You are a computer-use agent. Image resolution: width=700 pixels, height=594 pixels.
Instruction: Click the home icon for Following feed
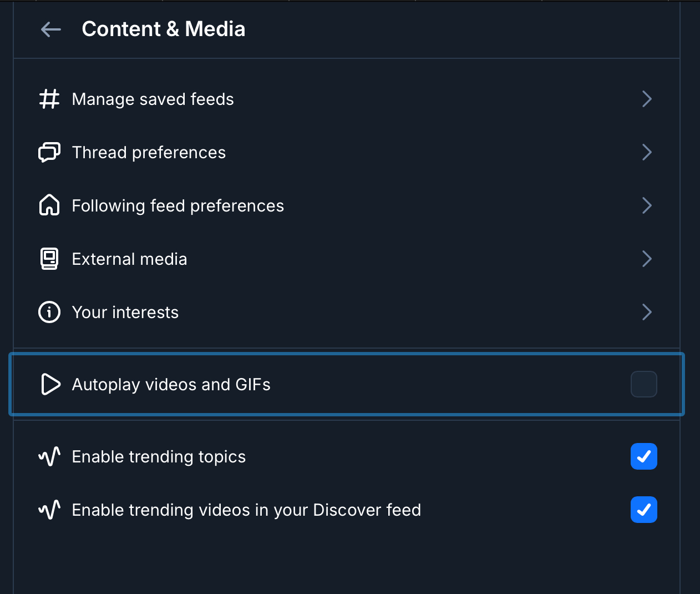coord(49,205)
